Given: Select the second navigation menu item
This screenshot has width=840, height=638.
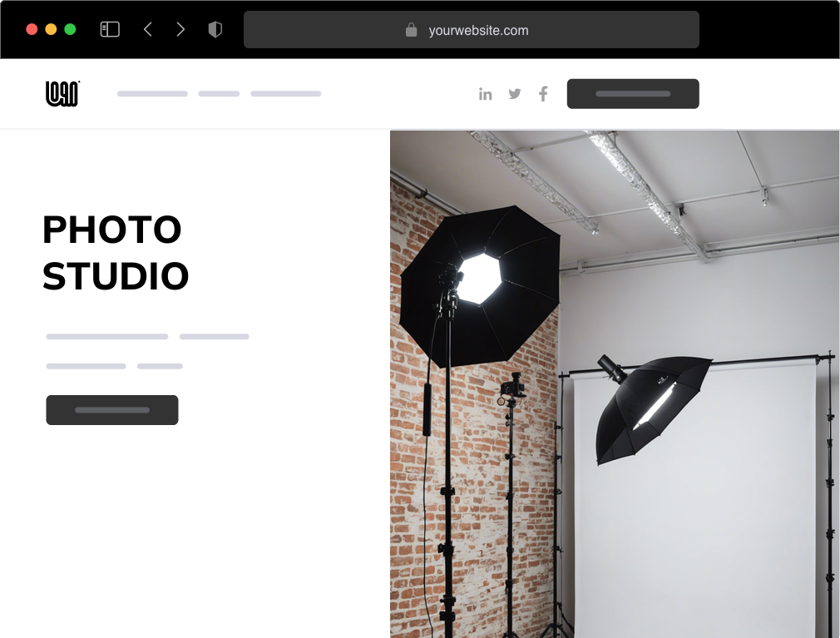Looking at the screenshot, I should [x=218, y=93].
